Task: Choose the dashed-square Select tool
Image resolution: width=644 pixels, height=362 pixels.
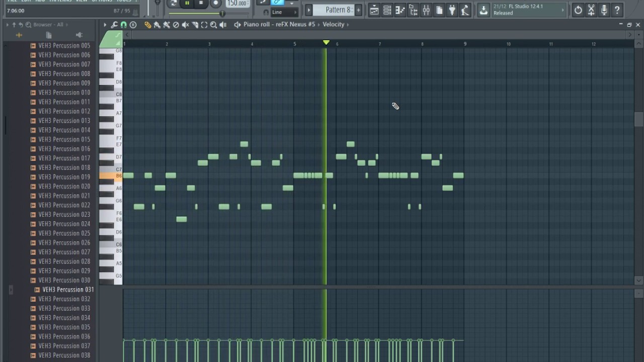Action: tap(204, 25)
